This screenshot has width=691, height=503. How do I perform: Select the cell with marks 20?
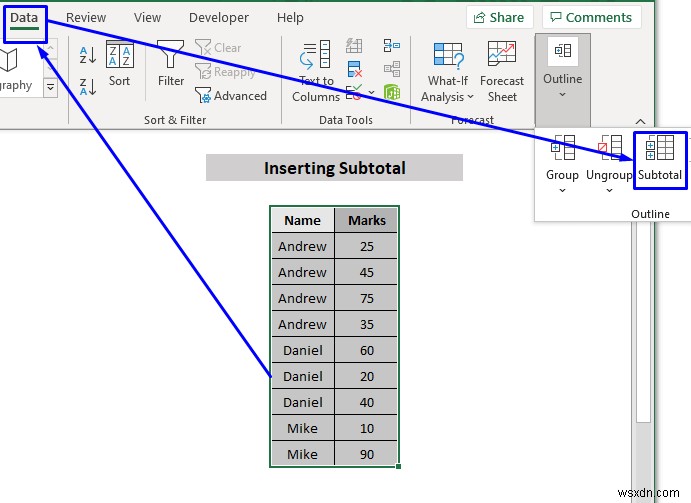coord(366,376)
